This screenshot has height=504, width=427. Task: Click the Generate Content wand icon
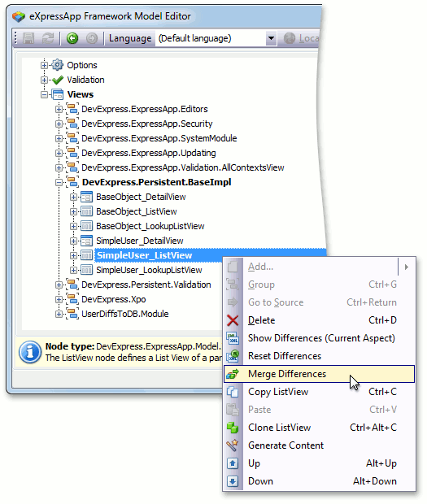click(x=233, y=445)
